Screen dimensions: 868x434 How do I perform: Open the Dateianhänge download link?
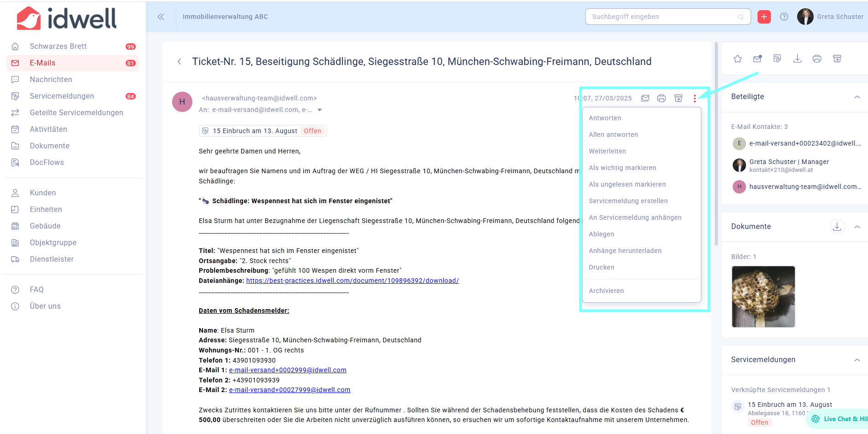(352, 281)
